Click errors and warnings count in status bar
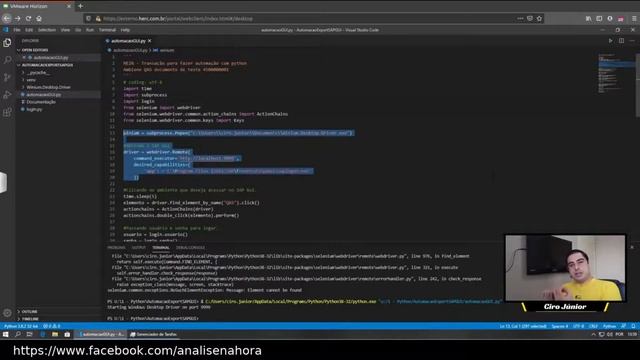Image resolution: width=640 pixels, height=360 pixels. (51, 326)
